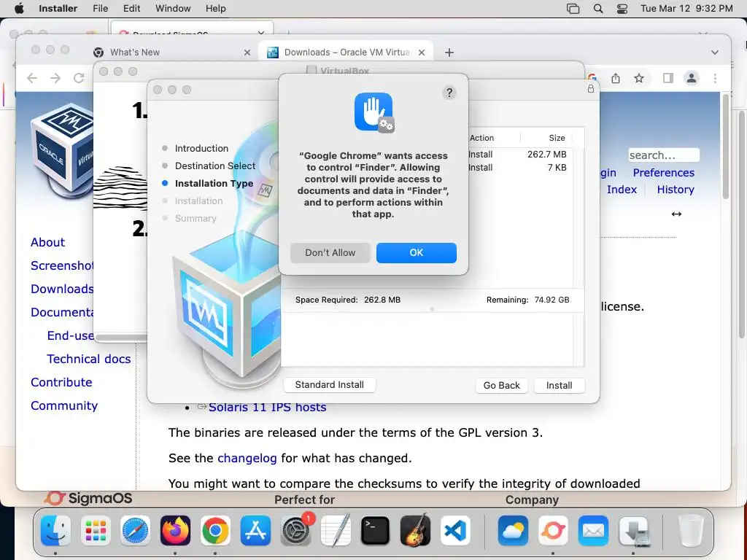This screenshot has width=747, height=560.
Task: Open Chrome's three-dot menu
Action: tap(715, 78)
